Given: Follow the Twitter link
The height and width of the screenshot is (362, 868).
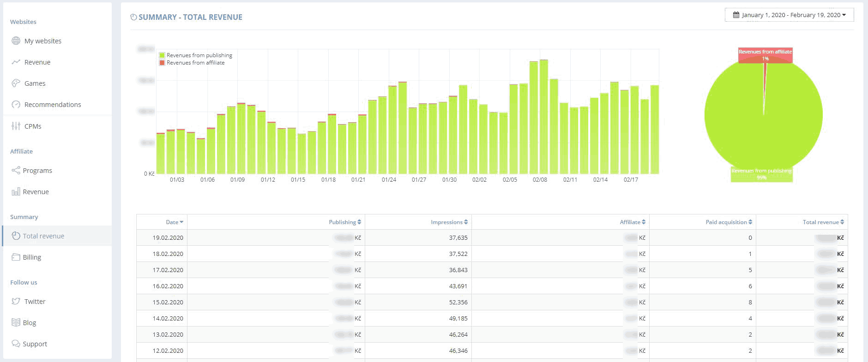Looking at the screenshot, I should [35, 301].
